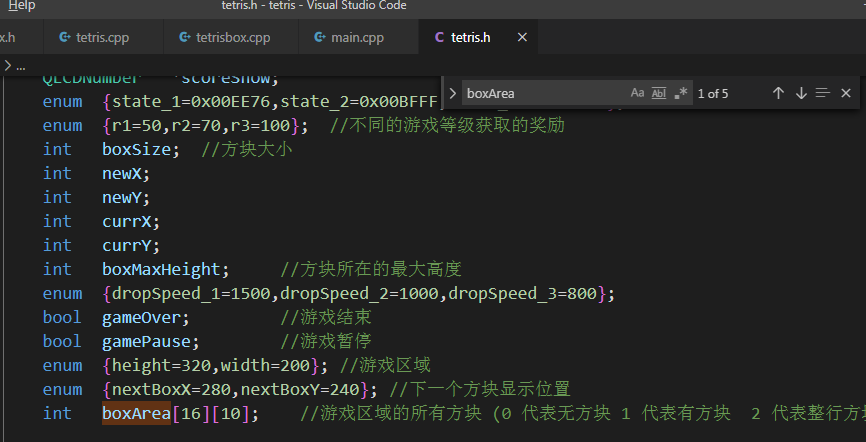
Task: Close the find widget
Action: (846, 93)
